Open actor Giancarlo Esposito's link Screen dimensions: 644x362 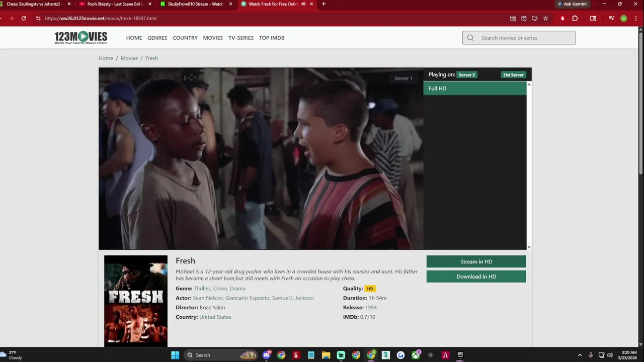coord(247,298)
